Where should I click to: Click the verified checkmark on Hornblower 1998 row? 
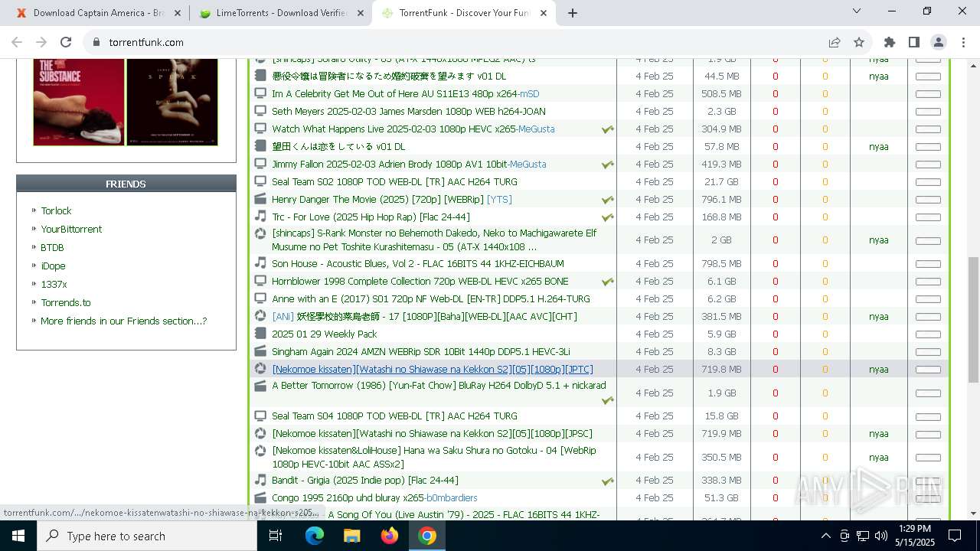pos(608,282)
